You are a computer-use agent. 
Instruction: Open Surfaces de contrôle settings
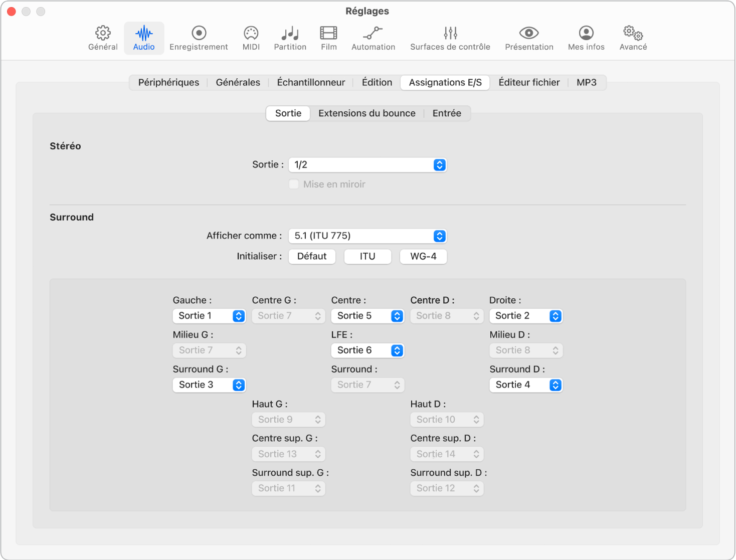click(x=449, y=38)
